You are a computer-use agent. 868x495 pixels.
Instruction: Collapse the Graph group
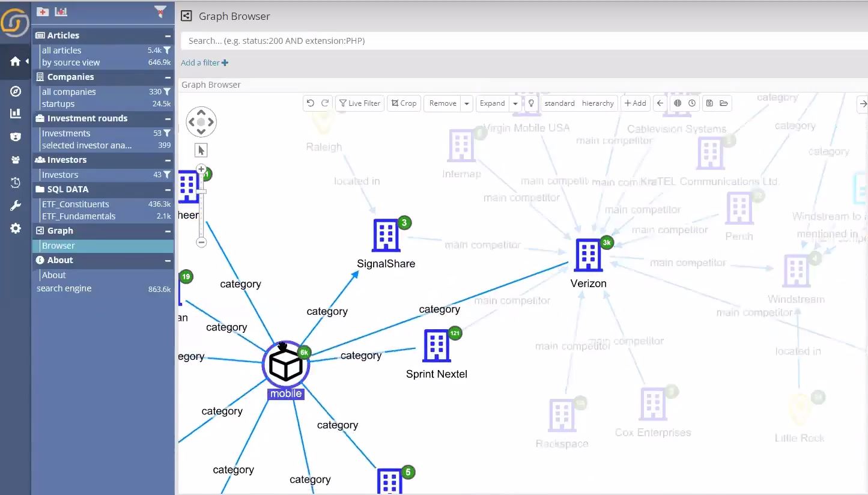pyautogui.click(x=168, y=231)
